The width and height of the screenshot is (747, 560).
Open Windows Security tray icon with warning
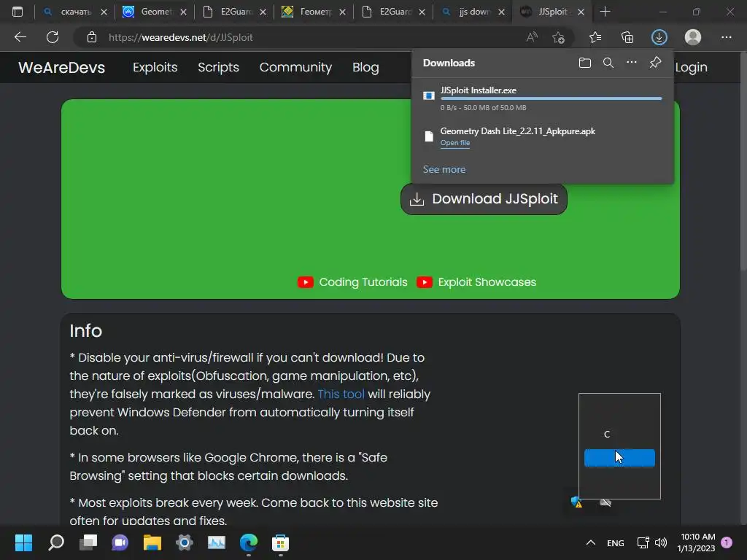[x=576, y=502]
